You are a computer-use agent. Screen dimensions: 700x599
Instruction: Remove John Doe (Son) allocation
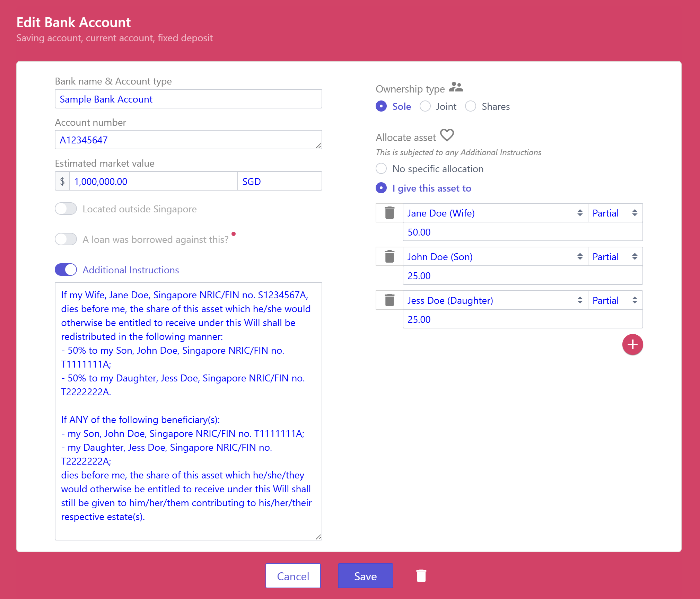390,256
